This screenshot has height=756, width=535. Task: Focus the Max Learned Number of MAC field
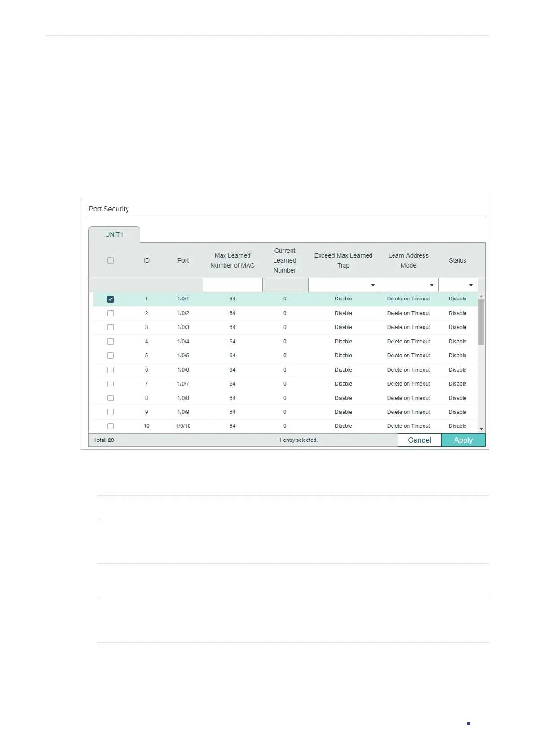pyautogui.click(x=233, y=285)
